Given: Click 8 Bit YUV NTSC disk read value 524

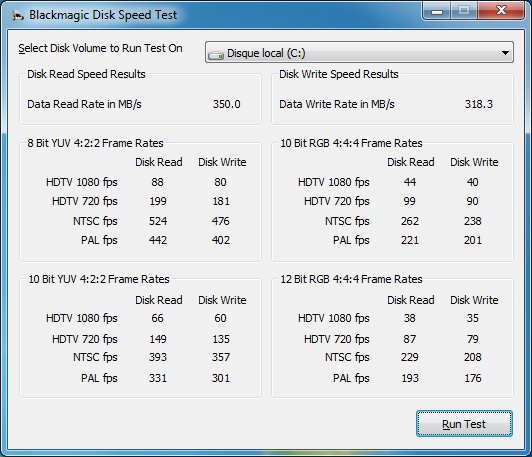Looking at the screenshot, I should (x=158, y=221).
